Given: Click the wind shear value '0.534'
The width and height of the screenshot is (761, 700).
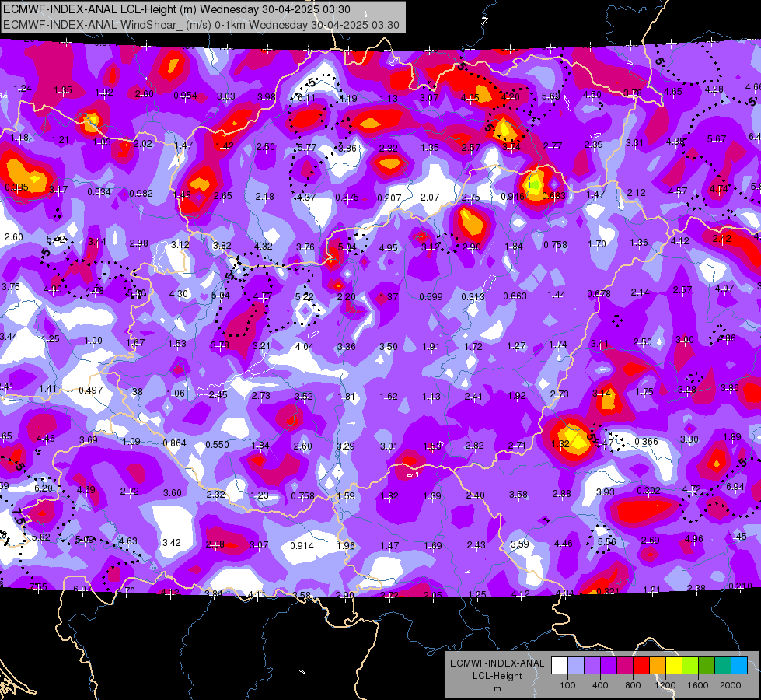Looking at the screenshot, I should (x=99, y=192).
